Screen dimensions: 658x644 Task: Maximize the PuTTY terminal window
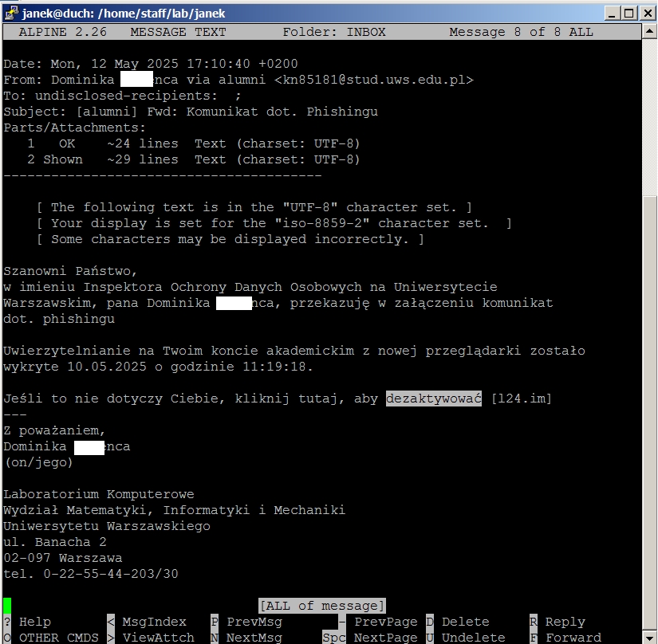pos(629,12)
